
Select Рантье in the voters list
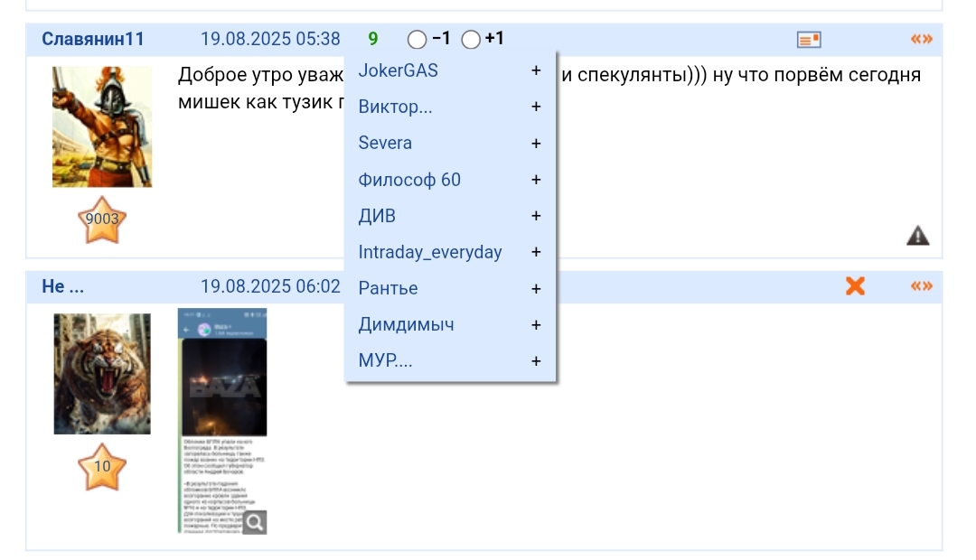pos(388,289)
